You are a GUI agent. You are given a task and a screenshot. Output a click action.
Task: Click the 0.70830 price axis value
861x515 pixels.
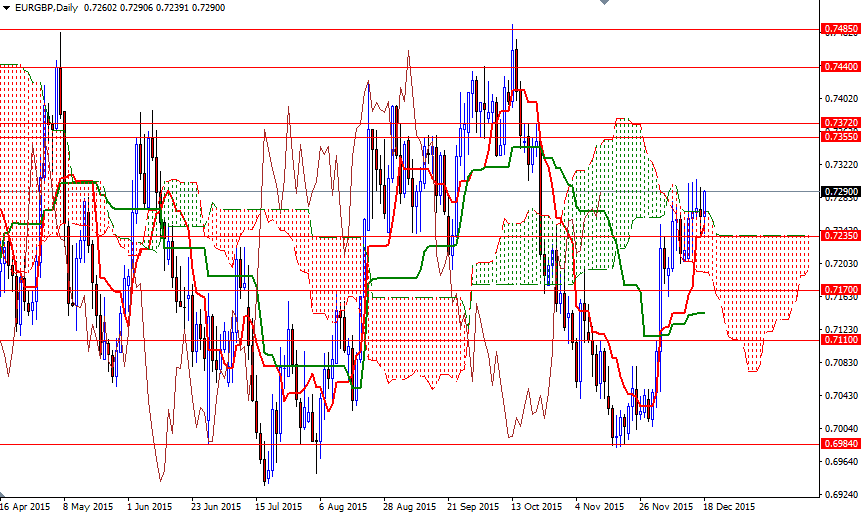click(841, 362)
